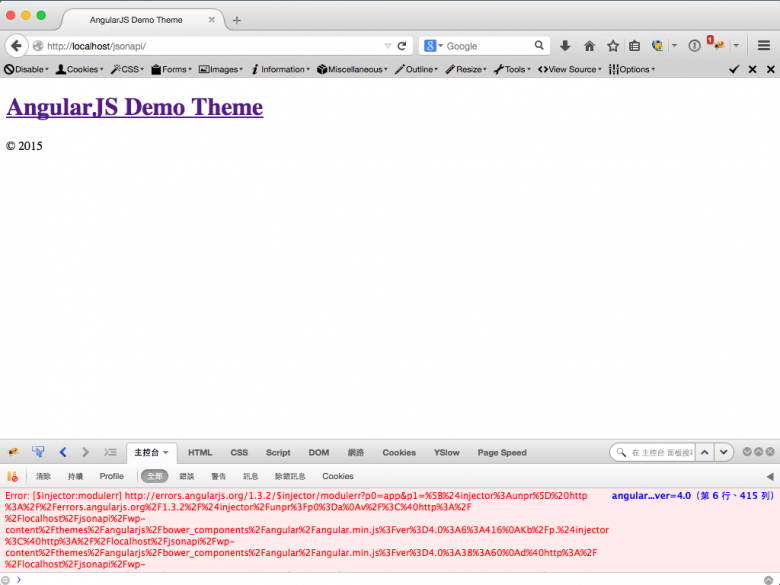
Task: Open the Outline dropdown menu
Action: [x=416, y=70]
